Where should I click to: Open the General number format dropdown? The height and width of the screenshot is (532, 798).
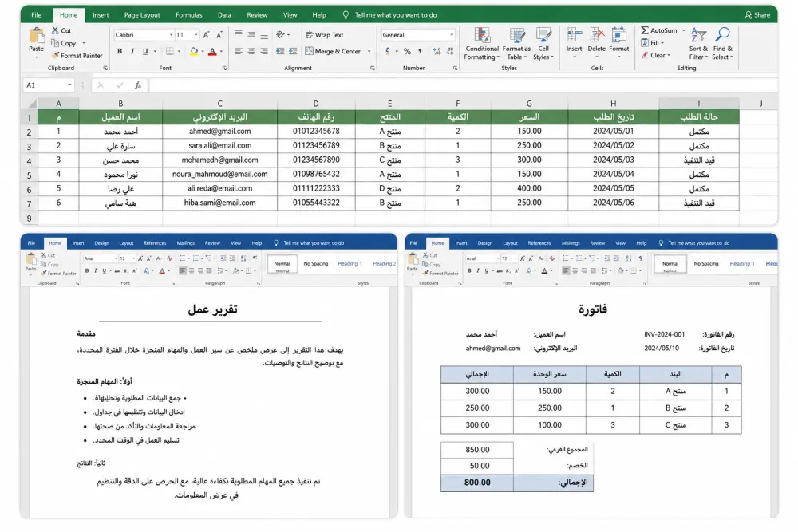452,35
